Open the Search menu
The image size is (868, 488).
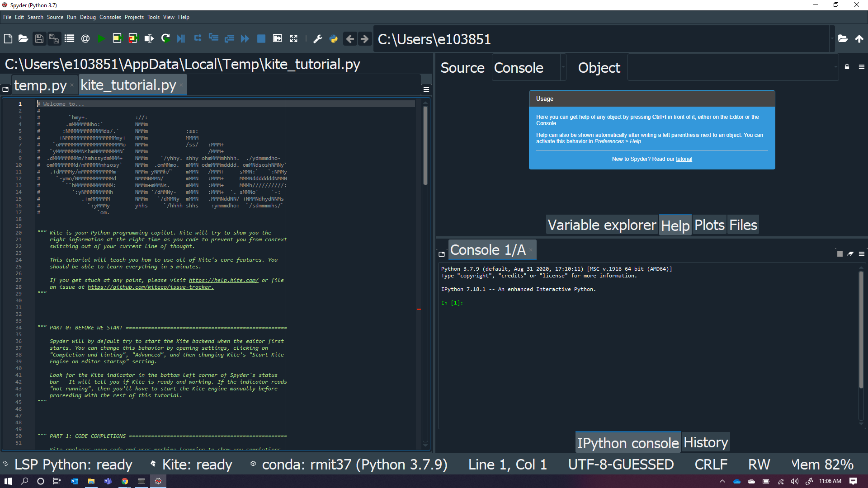click(35, 17)
